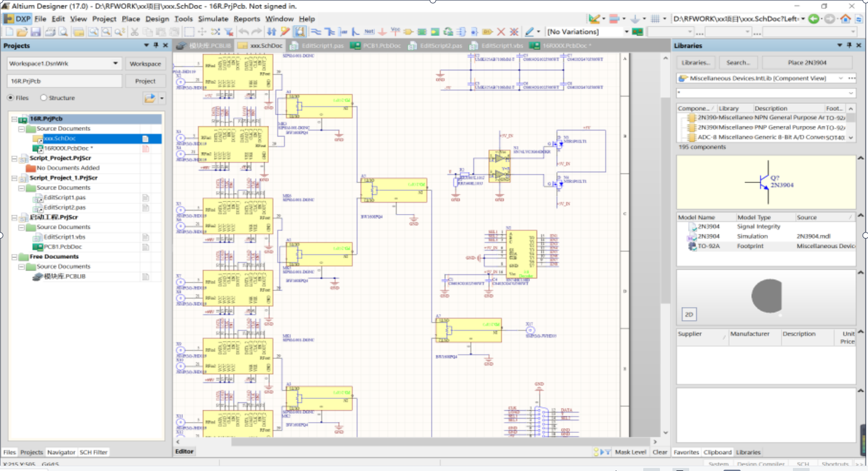
Task: Collapse the Free Documents node
Action: (x=14, y=257)
